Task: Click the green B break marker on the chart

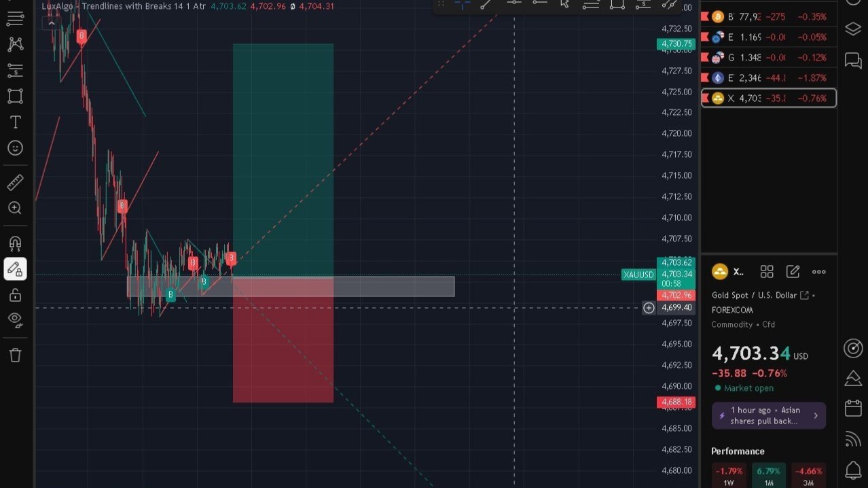Action: point(170,295)
